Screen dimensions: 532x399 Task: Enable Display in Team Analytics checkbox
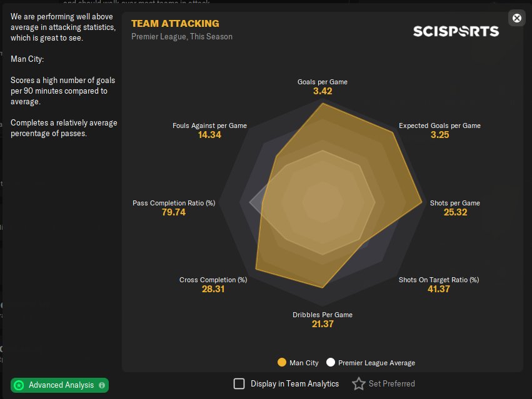(x=239, y=384)
